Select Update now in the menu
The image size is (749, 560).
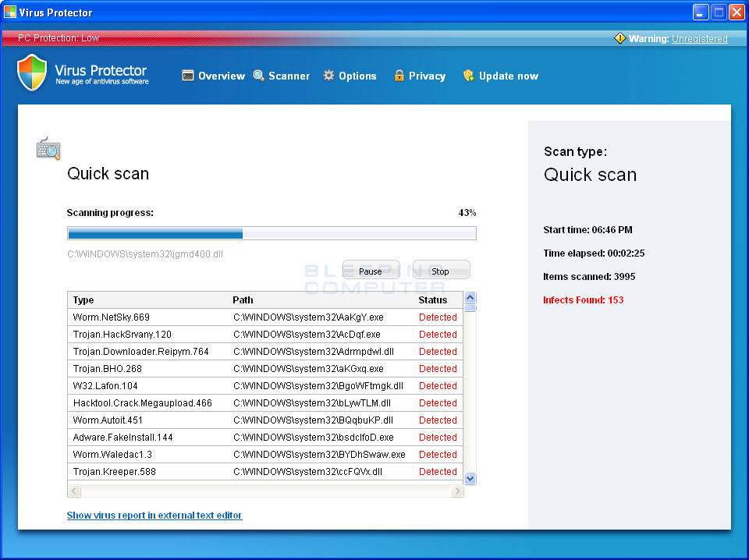coord(501,76)
